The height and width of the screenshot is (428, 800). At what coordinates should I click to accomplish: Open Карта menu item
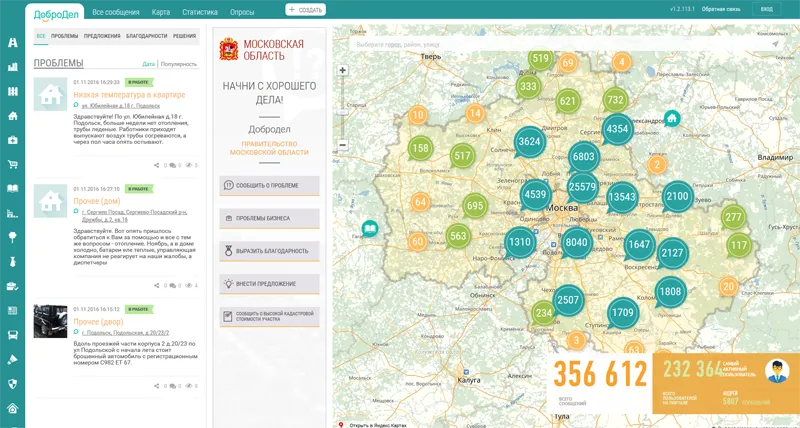[161, 12]
